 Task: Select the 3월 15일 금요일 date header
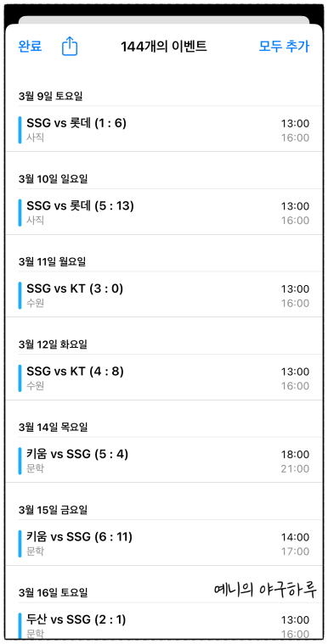[53, 510]
